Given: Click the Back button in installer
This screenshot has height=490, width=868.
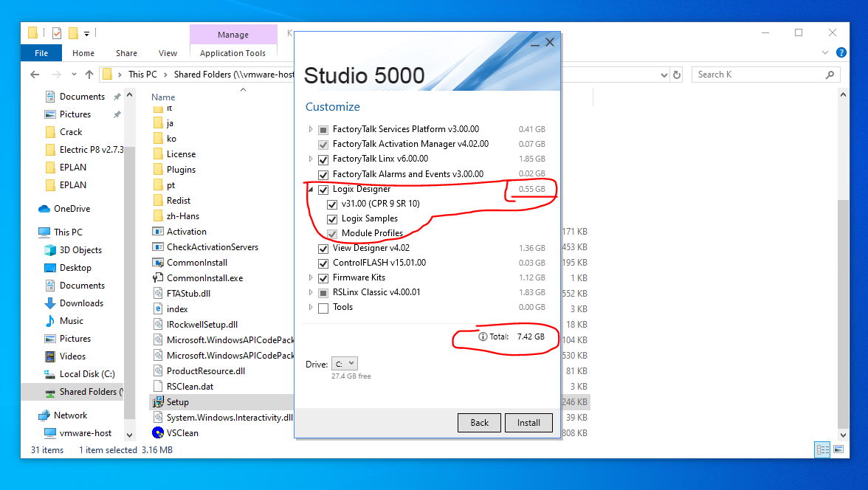Looking at the screenshot, I should coord(480,422).
